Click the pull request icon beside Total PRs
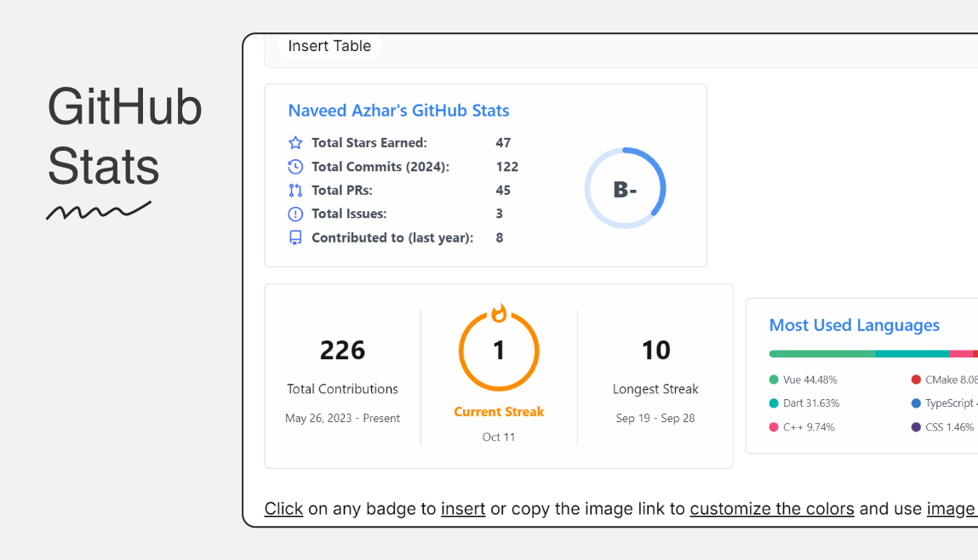Viewport: 978px width, 560px height. pyautogui.click(x=295, y=190)
